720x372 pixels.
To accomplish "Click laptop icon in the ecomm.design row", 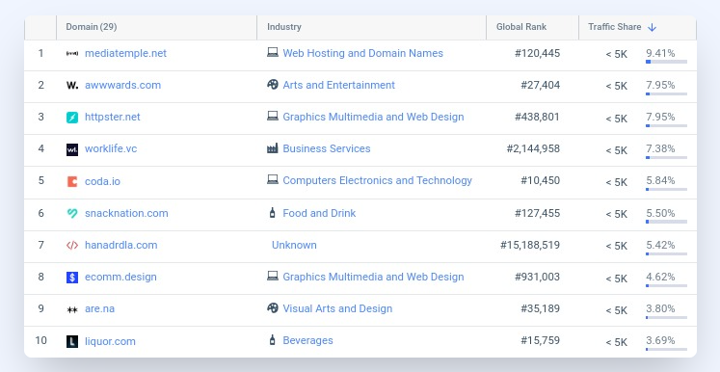I will click(273, 276).
